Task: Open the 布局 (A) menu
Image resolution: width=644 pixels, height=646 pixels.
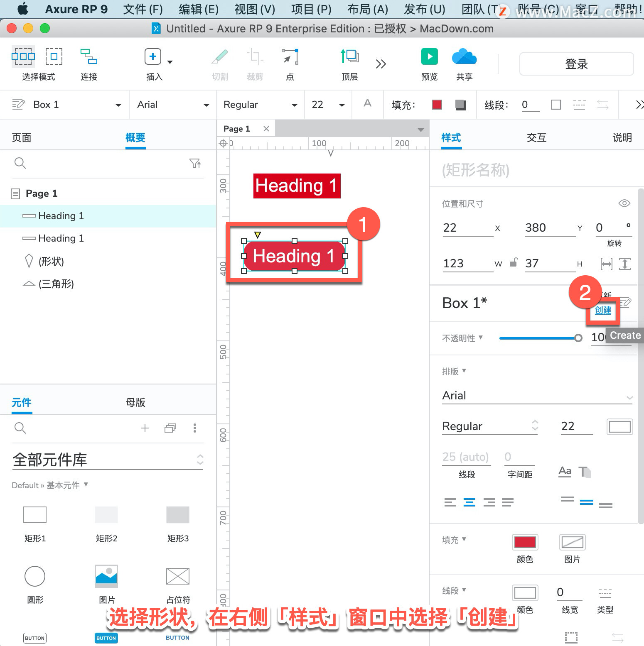Action: [368, 9]
